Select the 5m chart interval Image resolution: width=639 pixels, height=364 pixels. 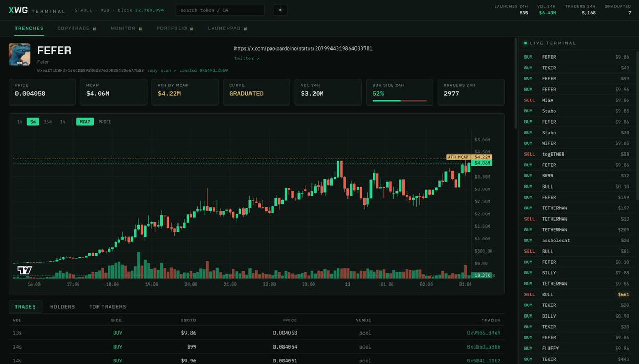33,122
